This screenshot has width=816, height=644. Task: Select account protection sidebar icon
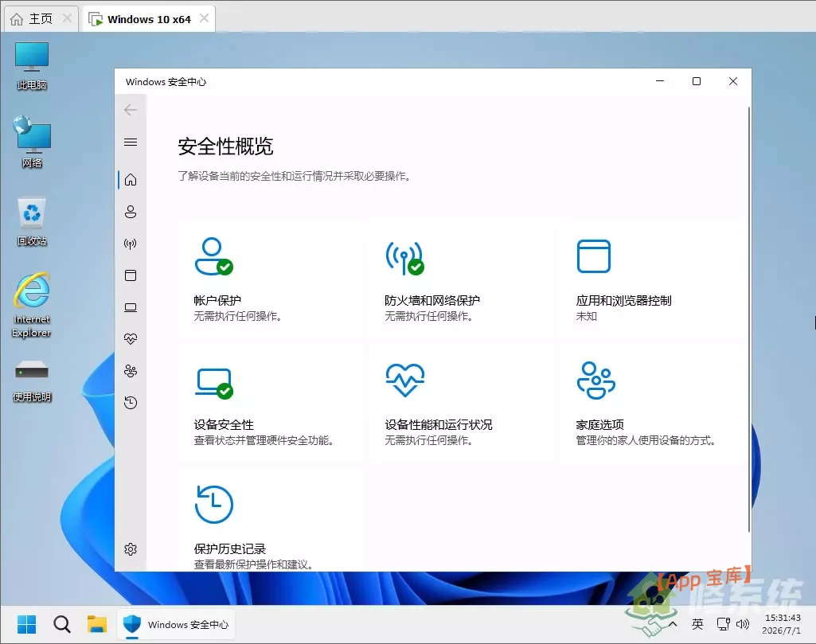tap(131, 212)
